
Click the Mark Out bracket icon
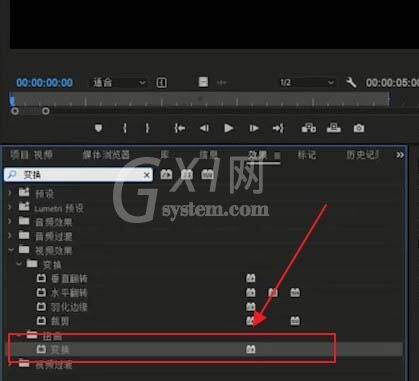147,128
